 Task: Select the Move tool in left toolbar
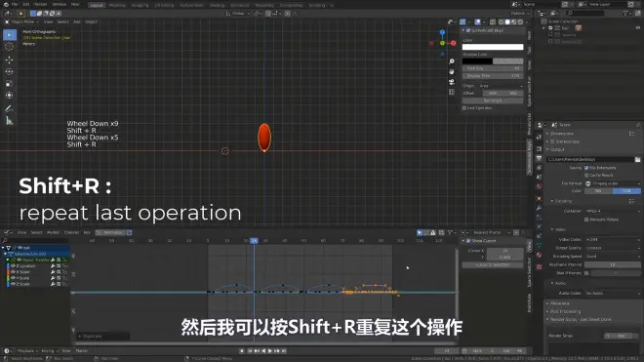(x=9, y=60)
